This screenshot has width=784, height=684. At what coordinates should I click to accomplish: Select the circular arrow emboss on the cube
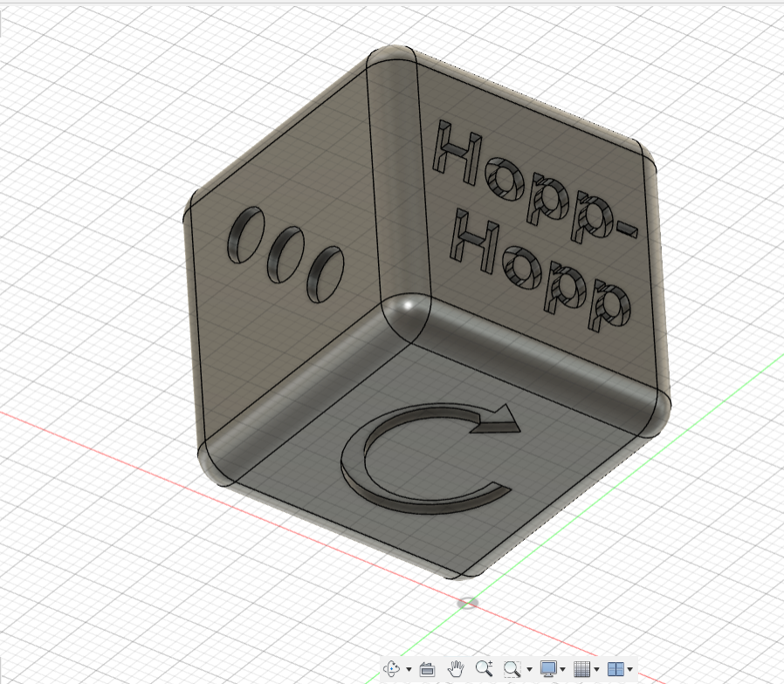[430, 459]
